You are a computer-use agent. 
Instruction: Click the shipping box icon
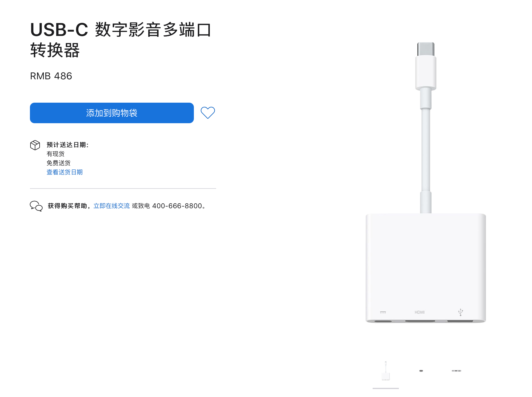click(35, 145)
